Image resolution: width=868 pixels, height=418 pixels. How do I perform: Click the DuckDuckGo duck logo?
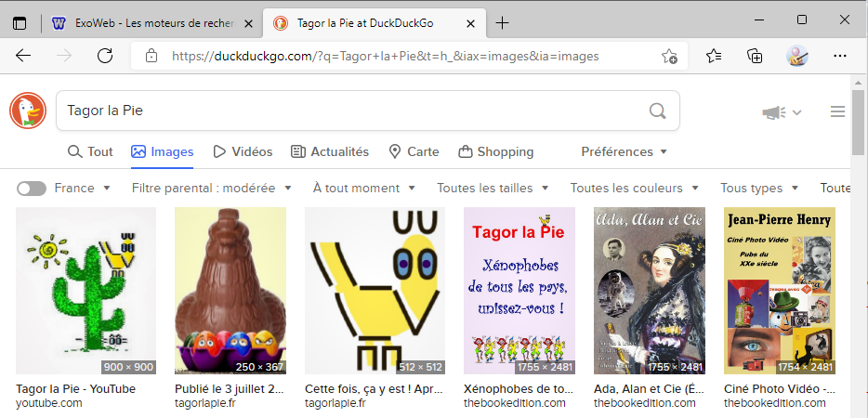tap(28, 111)
